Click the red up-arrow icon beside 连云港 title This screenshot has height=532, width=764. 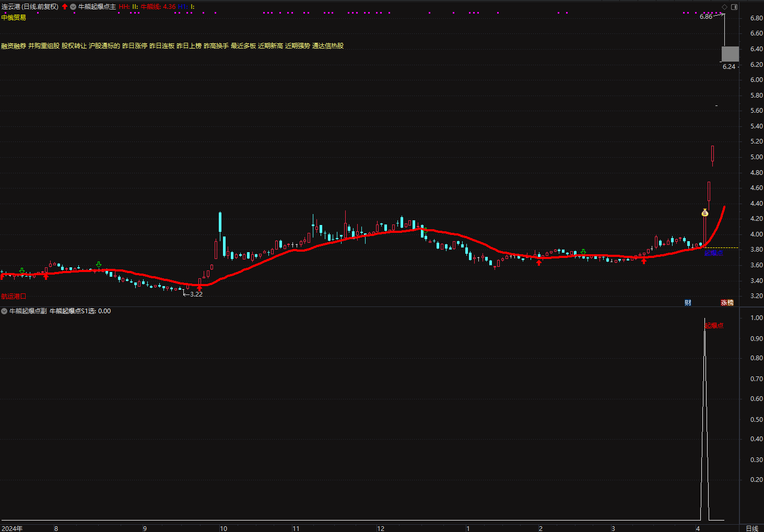(x=65, y=7)
